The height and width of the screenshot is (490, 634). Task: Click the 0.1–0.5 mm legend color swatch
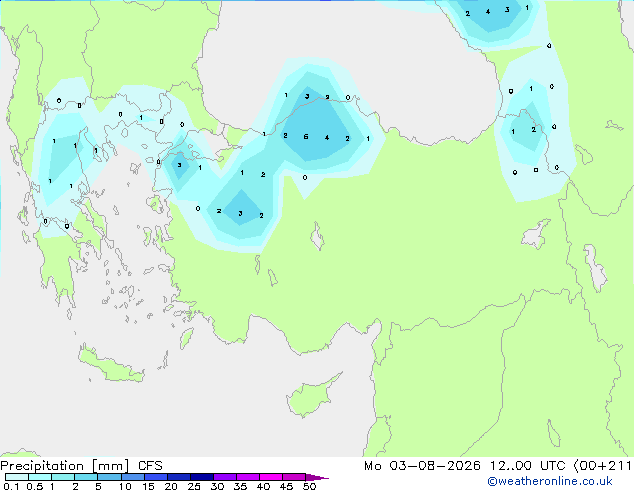pos(17,477)
